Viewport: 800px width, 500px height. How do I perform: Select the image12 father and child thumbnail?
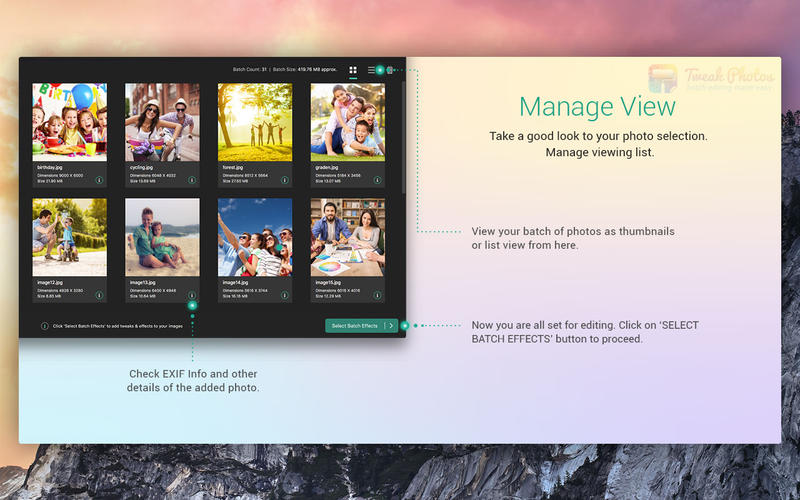70,237
